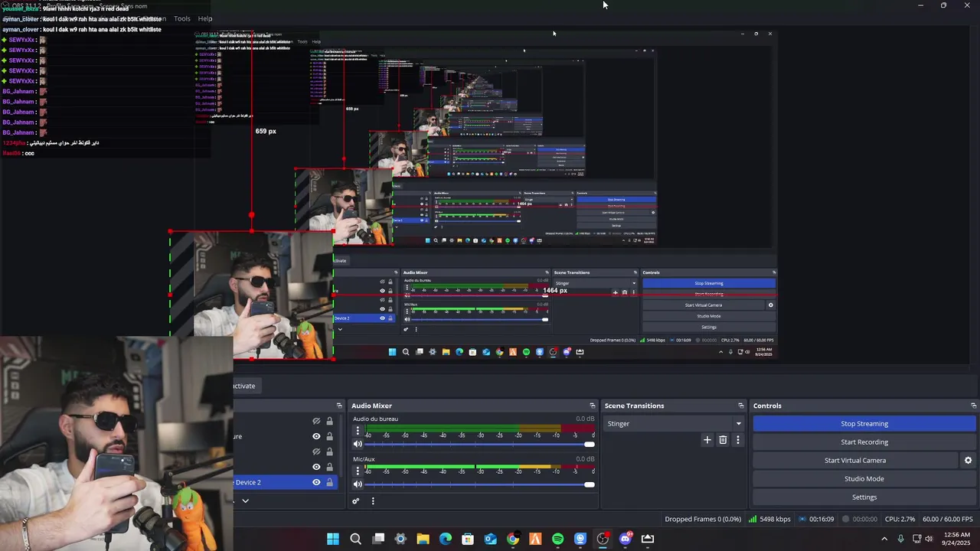Click the 5498 kbps bitrate indicator
The image size is (980, 551).
[769, 519]
